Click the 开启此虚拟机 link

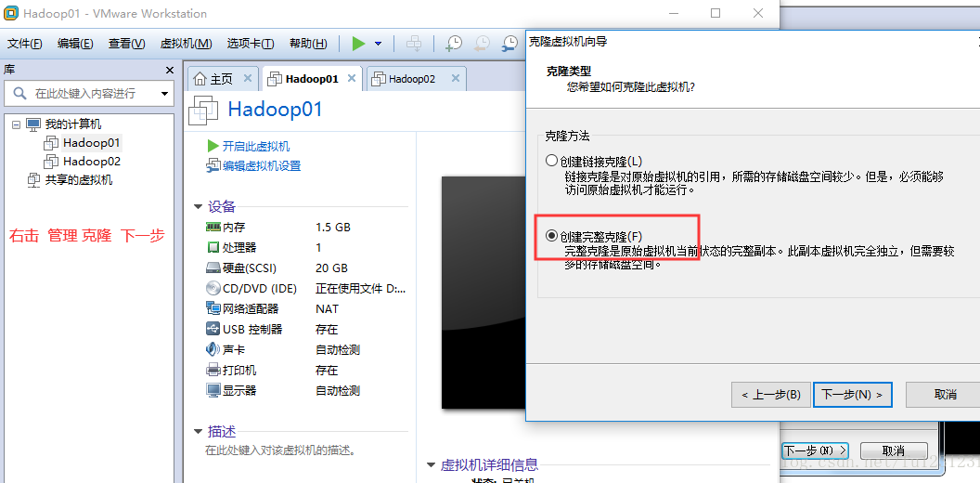tap(255, 147)
